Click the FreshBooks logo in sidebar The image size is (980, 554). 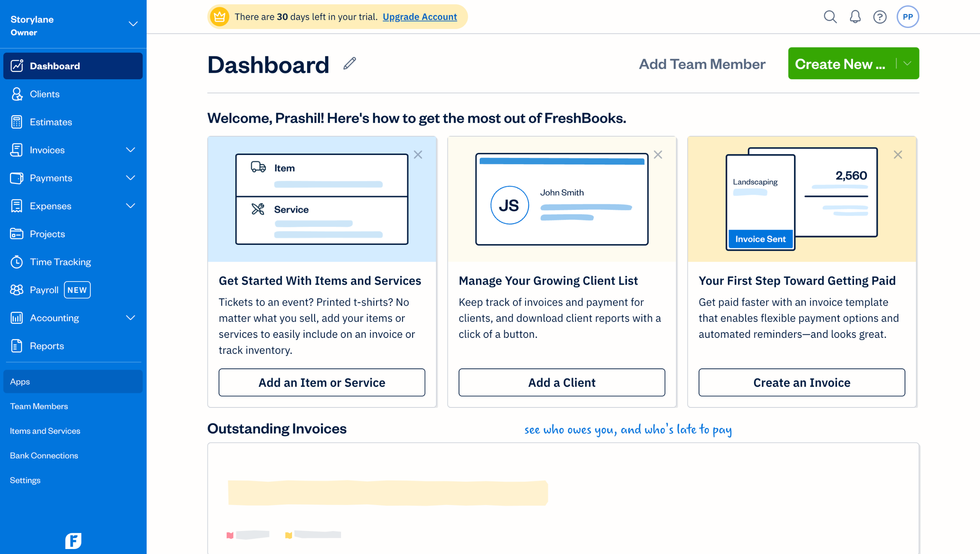pos(73,540)
